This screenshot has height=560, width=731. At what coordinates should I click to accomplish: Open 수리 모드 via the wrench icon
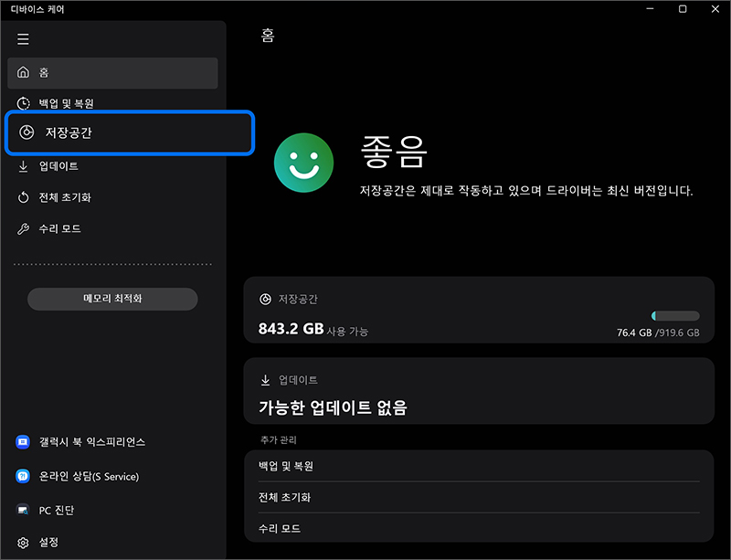coord(23,228)
